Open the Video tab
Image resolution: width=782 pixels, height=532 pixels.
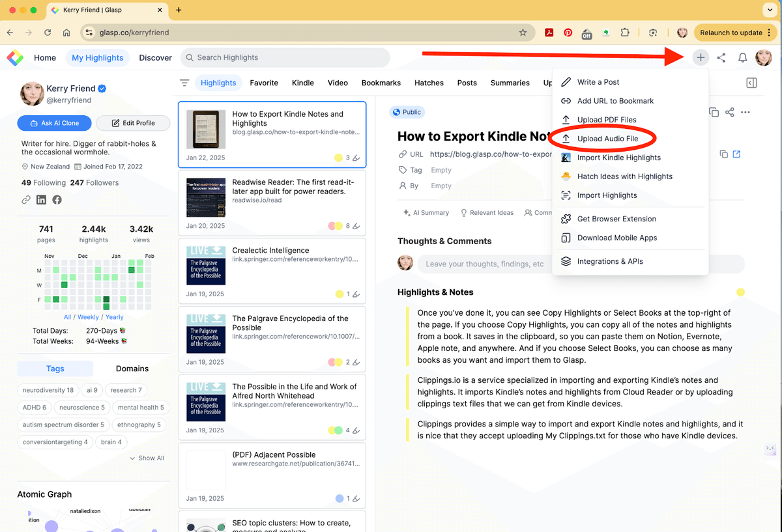click(338, 83)
